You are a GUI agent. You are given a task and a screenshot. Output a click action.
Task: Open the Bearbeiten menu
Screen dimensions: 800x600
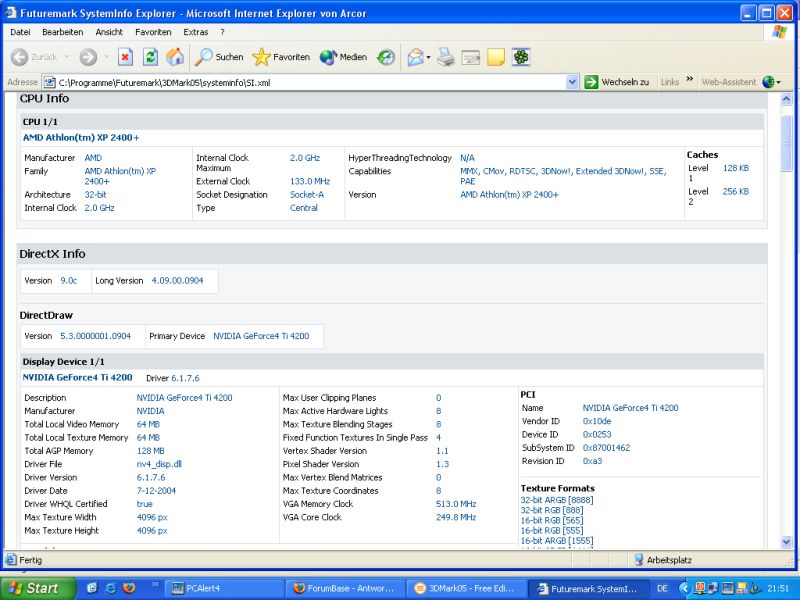pos(62,32)
